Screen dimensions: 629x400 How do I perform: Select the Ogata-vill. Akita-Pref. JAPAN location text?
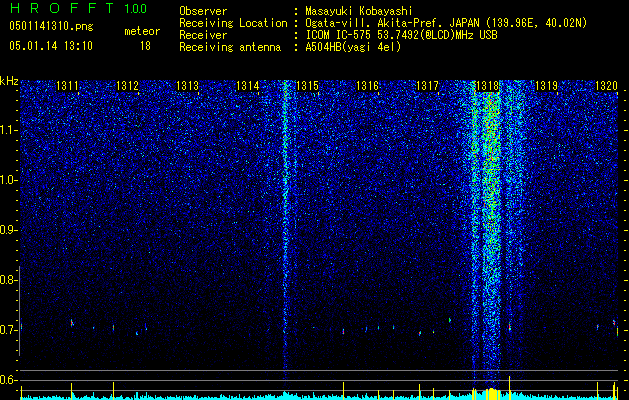tap(446, 23)
